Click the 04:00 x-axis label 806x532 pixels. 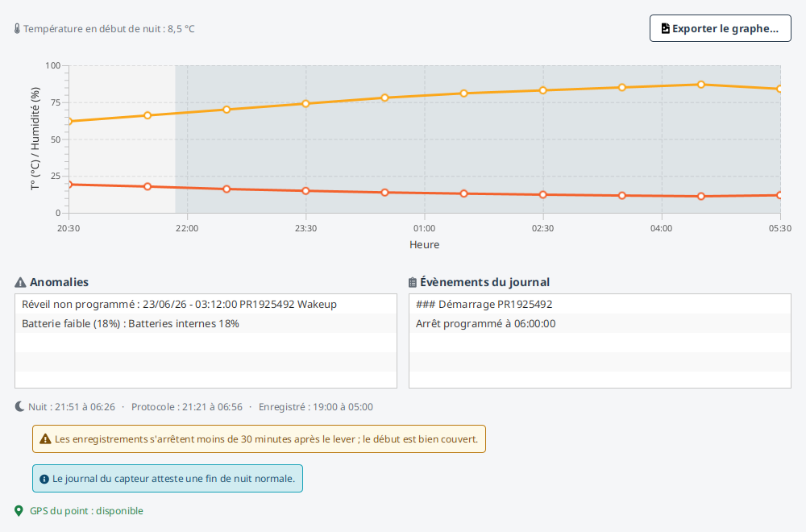(x=661, y=228)
